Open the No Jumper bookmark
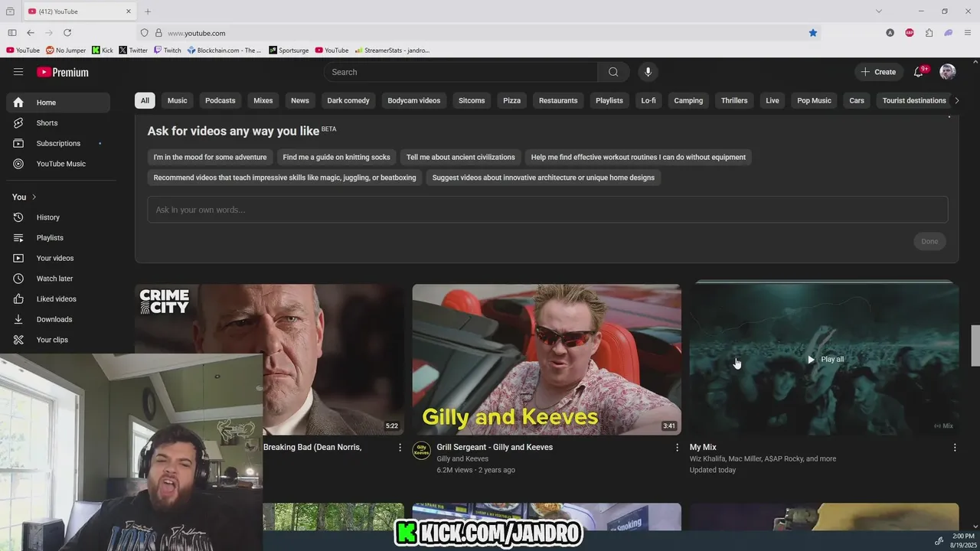Screen dimensions: 980x551 click(66, 51)
